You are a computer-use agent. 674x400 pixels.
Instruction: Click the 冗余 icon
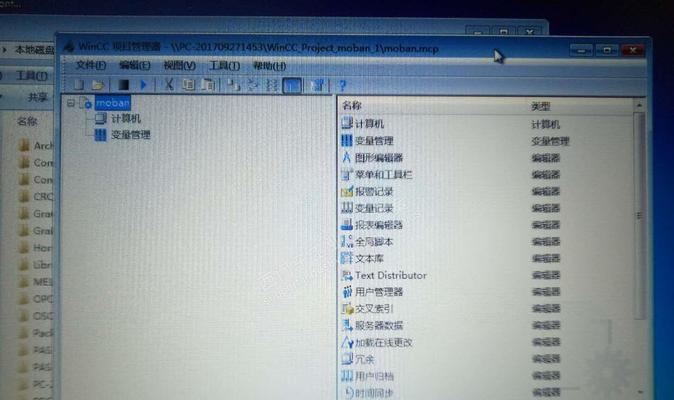[346, 359]
